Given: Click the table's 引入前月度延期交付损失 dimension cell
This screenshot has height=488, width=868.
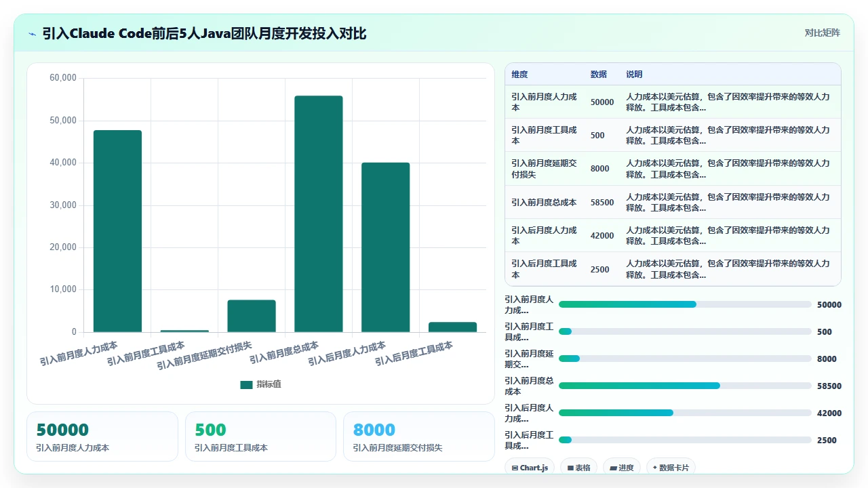Looking at the screenshot, I should click(544, 169).
